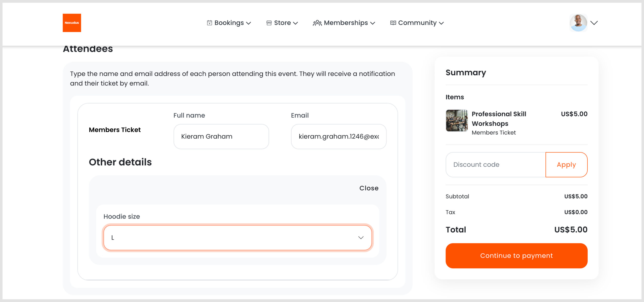Click the Bookings calendar icon
The width and height of the screenshot is (644, 302).
point(209,23)
